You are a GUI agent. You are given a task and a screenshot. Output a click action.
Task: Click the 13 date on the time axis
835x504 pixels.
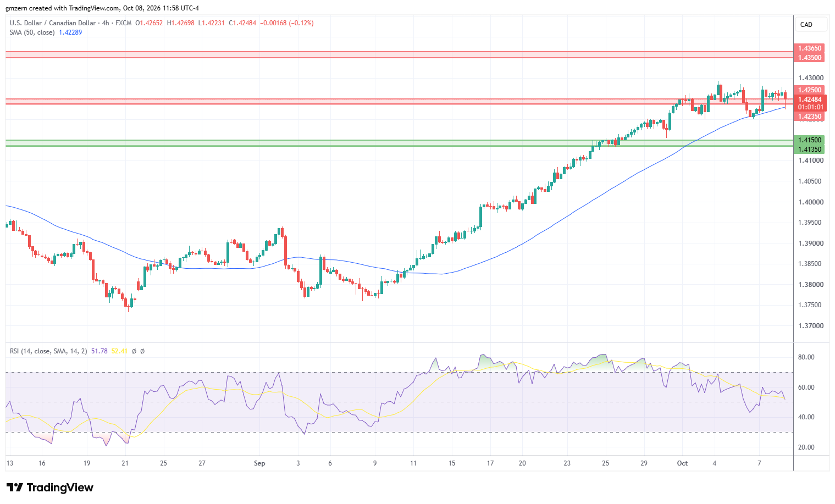click(x=9, y=463)
